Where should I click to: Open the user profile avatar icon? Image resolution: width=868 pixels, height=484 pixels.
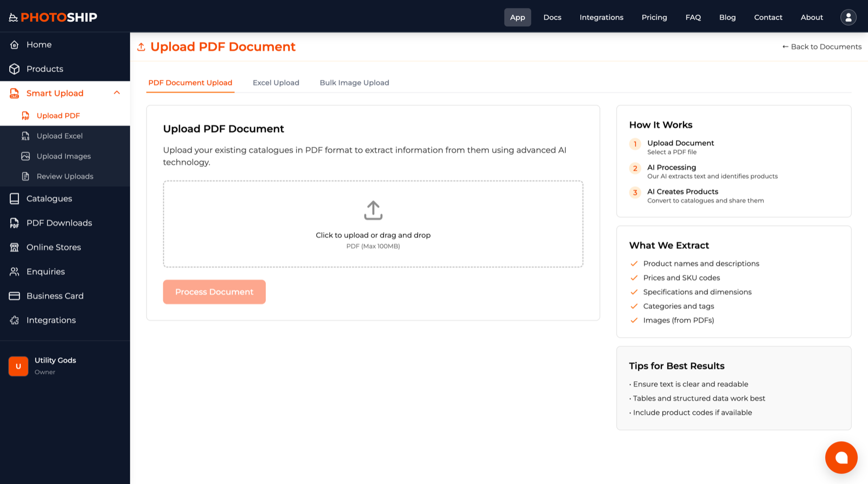point(848,17)
